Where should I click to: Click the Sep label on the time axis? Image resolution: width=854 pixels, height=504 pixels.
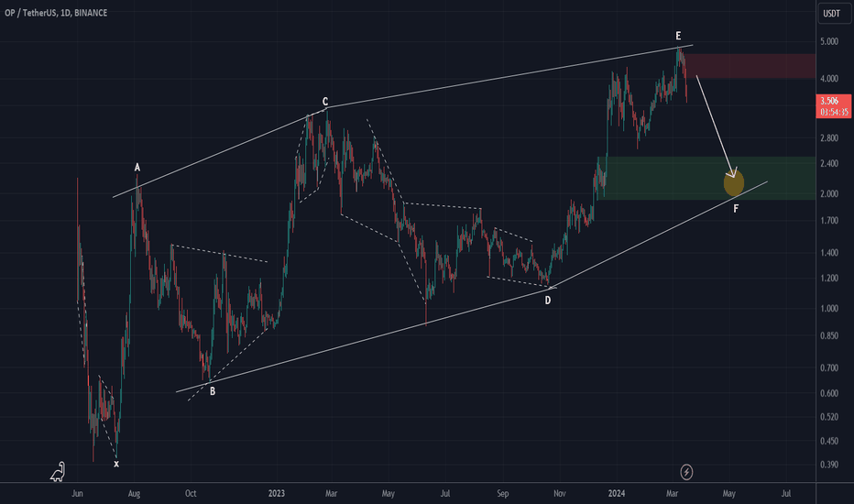(503, 494)
